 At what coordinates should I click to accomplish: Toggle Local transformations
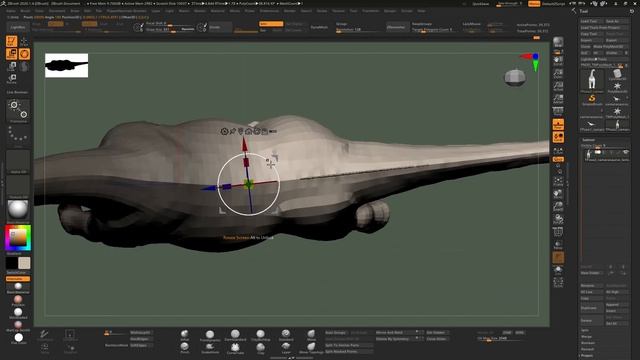(558, 137)
